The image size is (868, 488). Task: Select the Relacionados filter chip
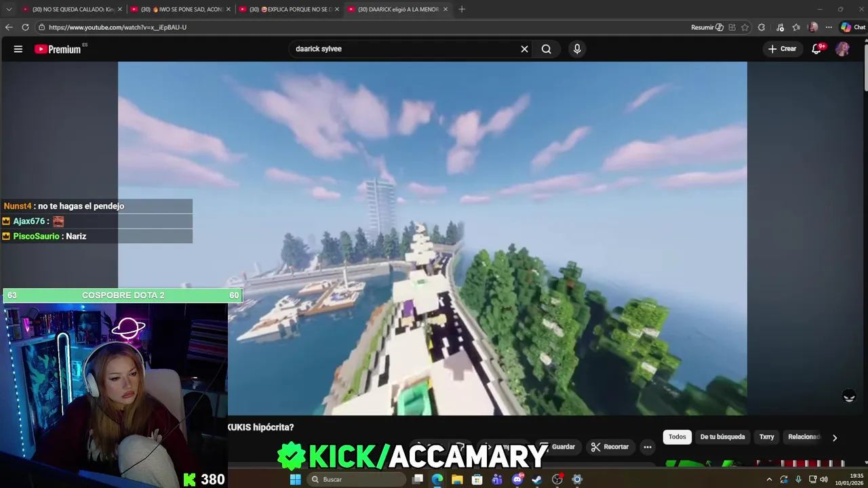click(x=804, y=437)
